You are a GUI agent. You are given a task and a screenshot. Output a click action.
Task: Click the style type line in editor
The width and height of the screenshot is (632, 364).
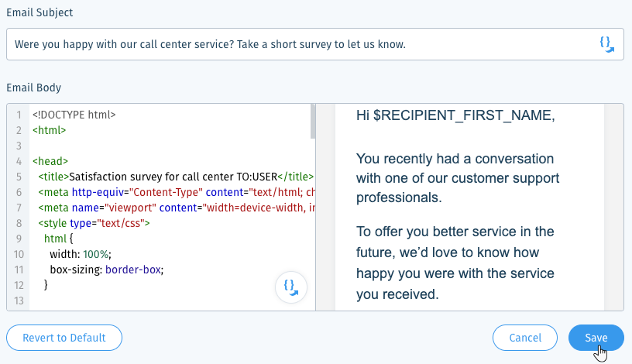[x=94, y=223]
